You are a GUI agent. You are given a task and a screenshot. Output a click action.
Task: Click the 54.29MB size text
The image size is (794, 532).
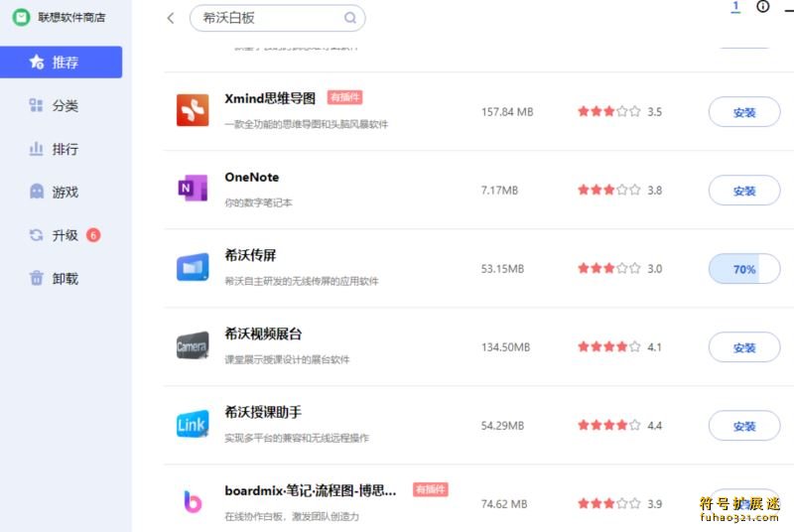pos(502,426)
